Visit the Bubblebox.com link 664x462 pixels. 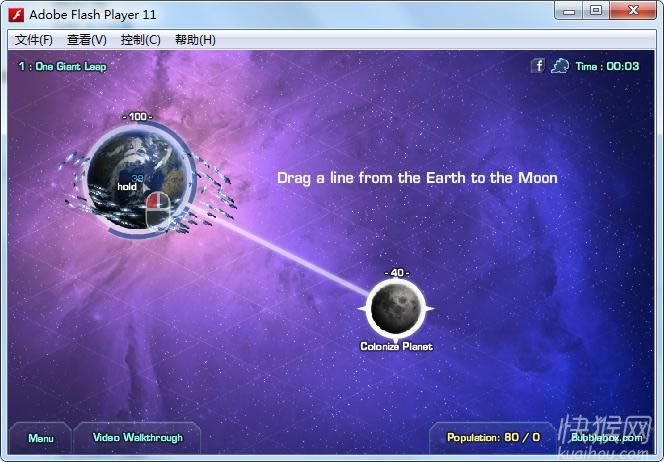pyautogui.click(x=606, y=438)
